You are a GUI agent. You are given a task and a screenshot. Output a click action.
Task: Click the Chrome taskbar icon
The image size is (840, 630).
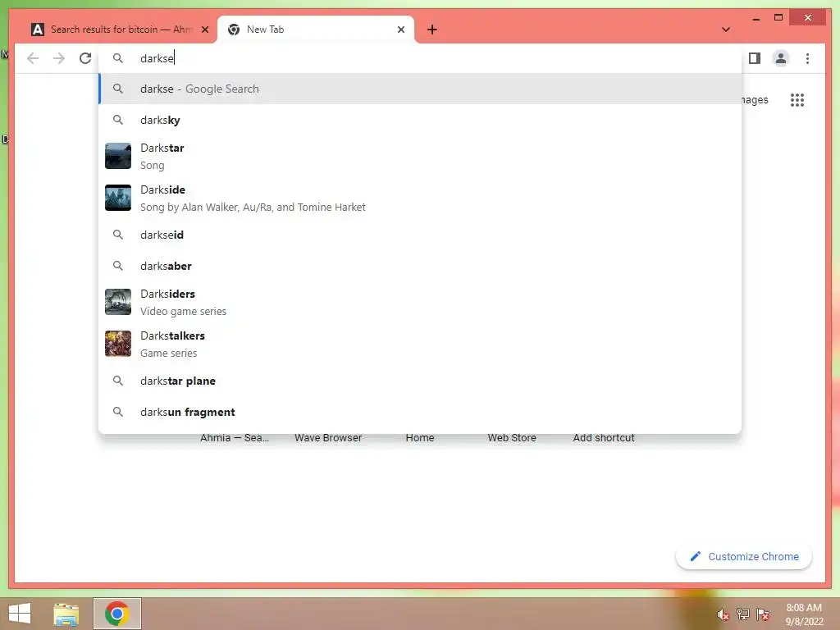117,614
